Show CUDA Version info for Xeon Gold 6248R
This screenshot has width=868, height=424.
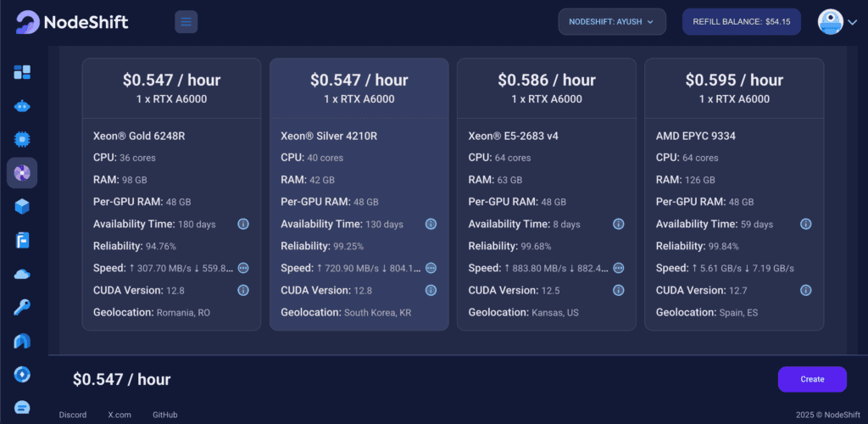tap(243, 290)
